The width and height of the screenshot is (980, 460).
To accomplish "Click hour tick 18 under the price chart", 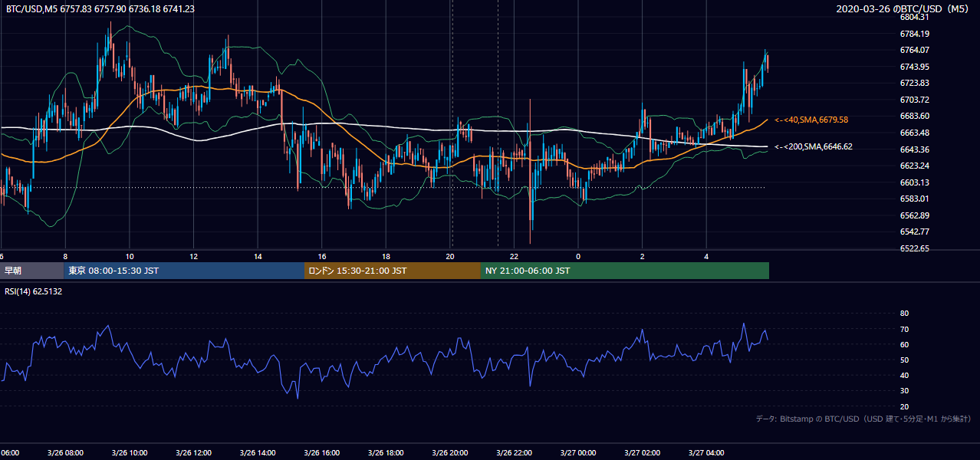I will pos(386,257).
